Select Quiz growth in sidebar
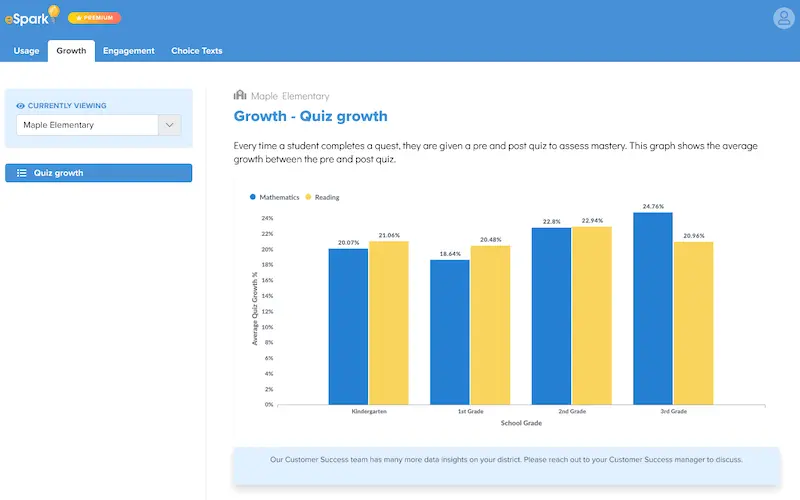The image size is (800, 500). pyautogui.click(x=98, y=173)
